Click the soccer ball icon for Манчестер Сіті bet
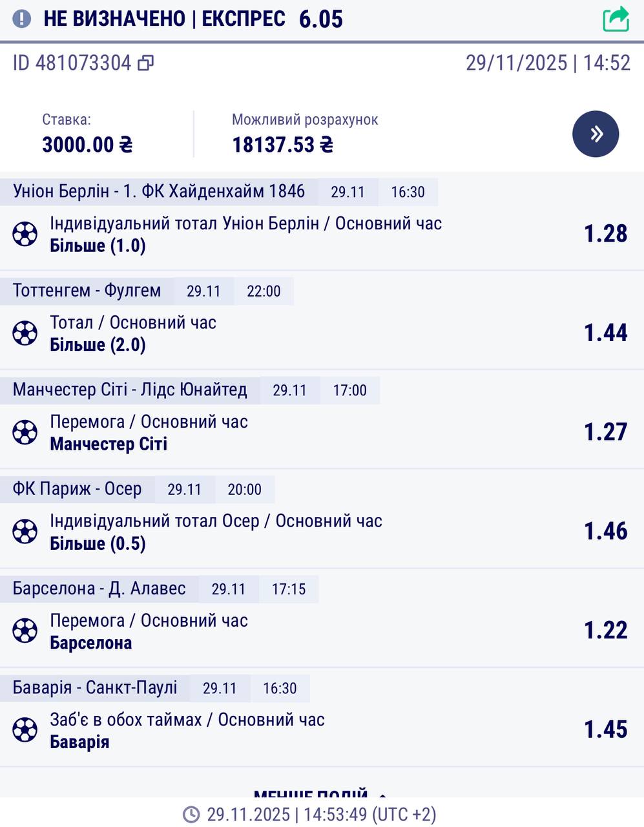 click(25, 432)
